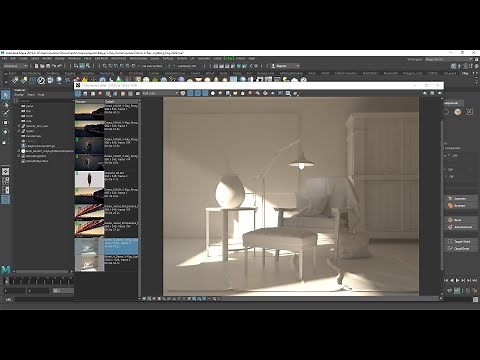480x360 pixels.
Task: Click the Separate button in Modeling Toolkit
Action: click(460, 199)
